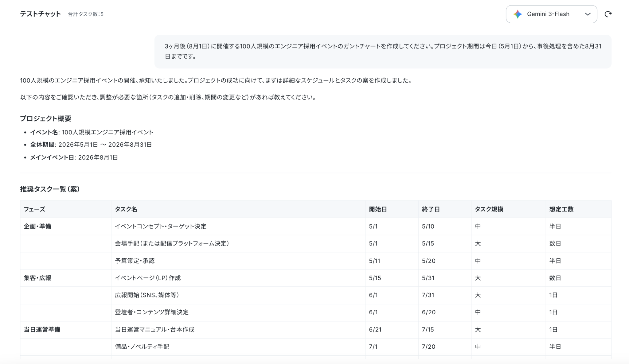This screenshot has width=629, height=364.
Task: Click the "イベント名" bullet line
Action: (x=92, y=132)
